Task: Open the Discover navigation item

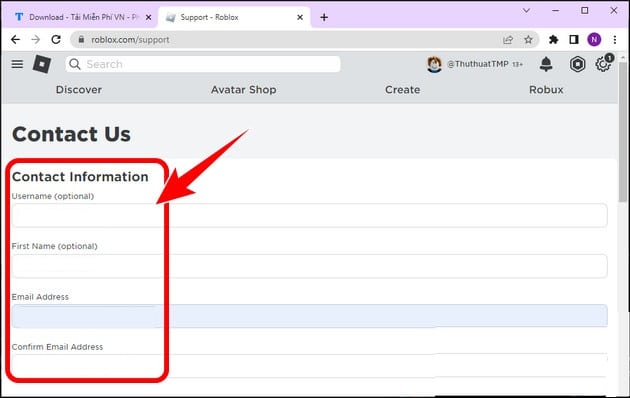Action: pos(79,90)
